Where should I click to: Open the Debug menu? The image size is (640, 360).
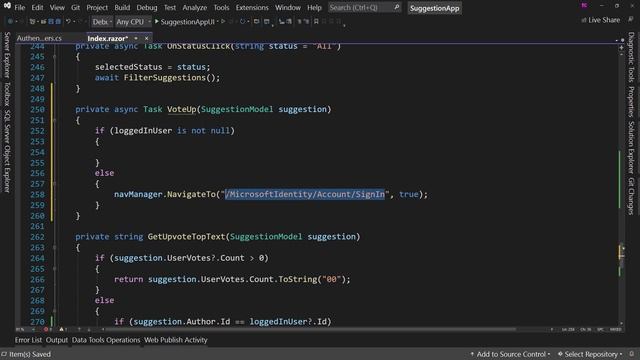(x=147, y=7)
